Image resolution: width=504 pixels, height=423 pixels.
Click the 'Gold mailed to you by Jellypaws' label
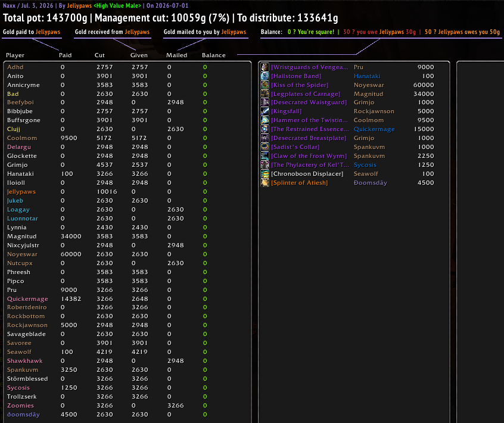205,32
